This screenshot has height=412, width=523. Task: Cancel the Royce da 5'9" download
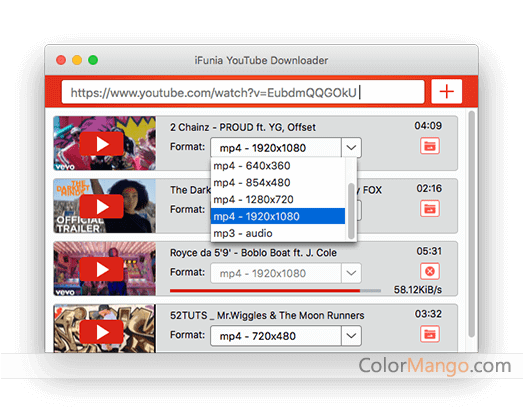tap(430, 272)
